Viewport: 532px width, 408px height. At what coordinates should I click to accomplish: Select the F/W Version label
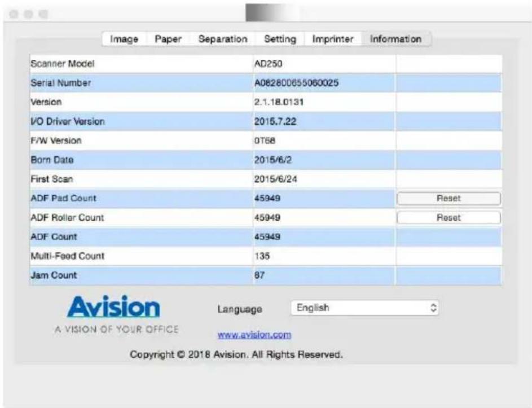click(x=56, y=141)
